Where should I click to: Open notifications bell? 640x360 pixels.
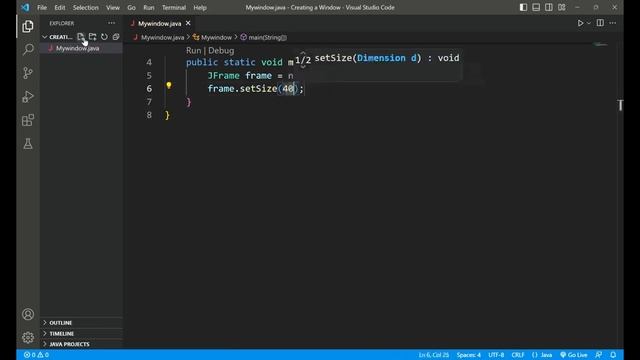613,355
